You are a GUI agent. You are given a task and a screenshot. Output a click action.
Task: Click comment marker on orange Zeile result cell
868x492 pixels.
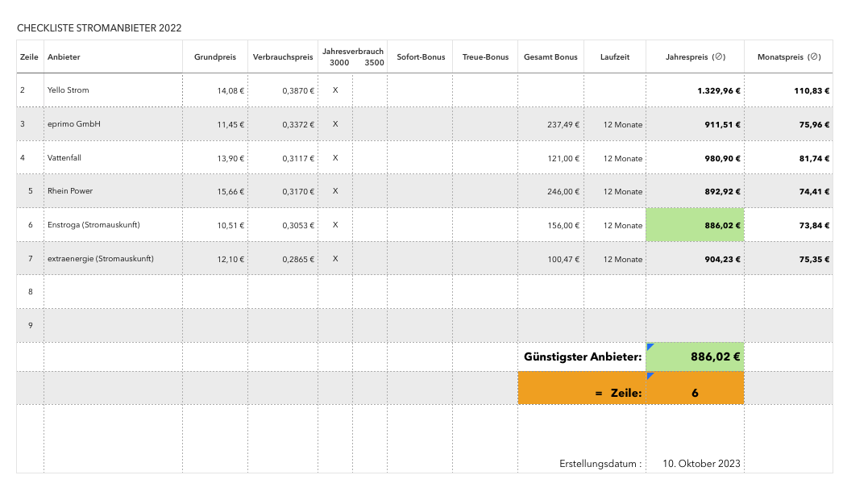tap(650, 375)
